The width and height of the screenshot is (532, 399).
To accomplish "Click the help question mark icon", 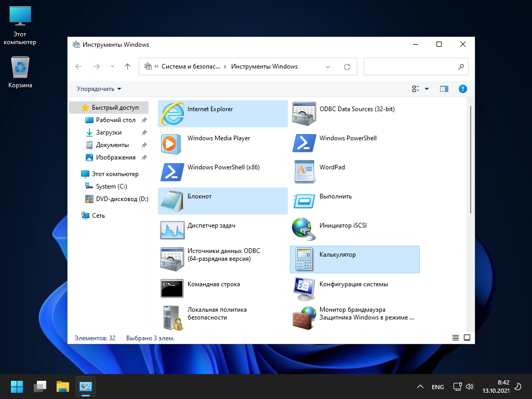I will point(463,89).
